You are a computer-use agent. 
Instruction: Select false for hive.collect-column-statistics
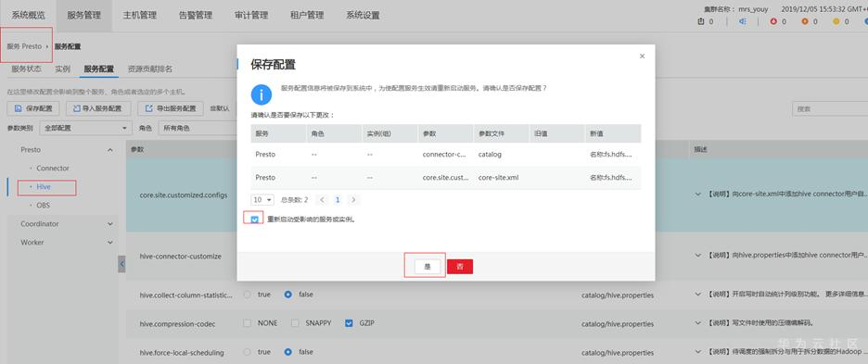[x=287, y=295]
